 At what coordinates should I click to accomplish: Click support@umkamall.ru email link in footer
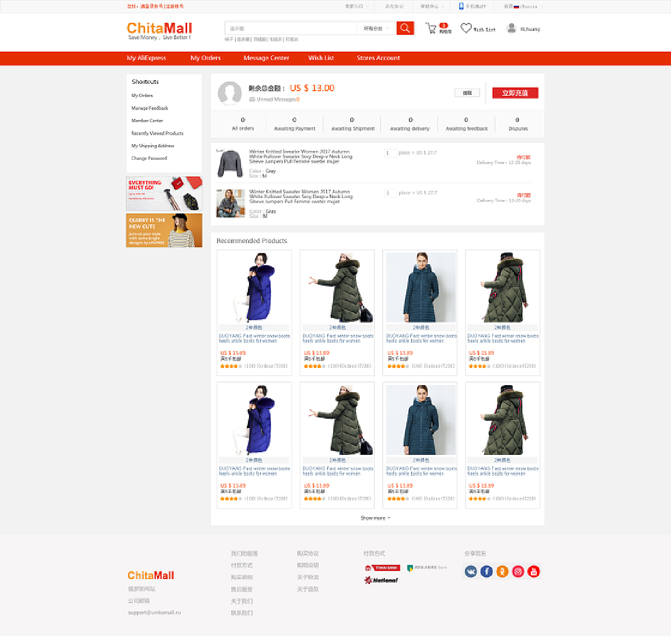pyautogui.click(x=154, y=613)
